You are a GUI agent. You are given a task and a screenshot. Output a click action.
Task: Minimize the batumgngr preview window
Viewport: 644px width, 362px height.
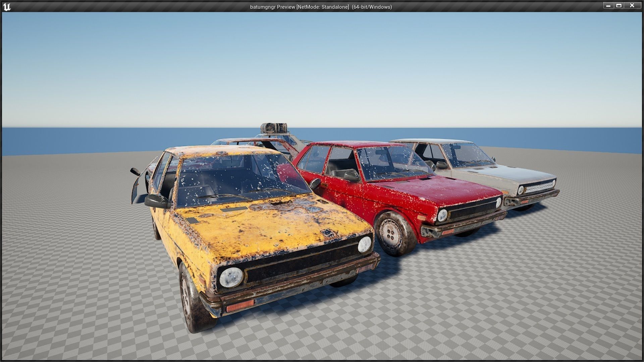[x=608, y=5]
